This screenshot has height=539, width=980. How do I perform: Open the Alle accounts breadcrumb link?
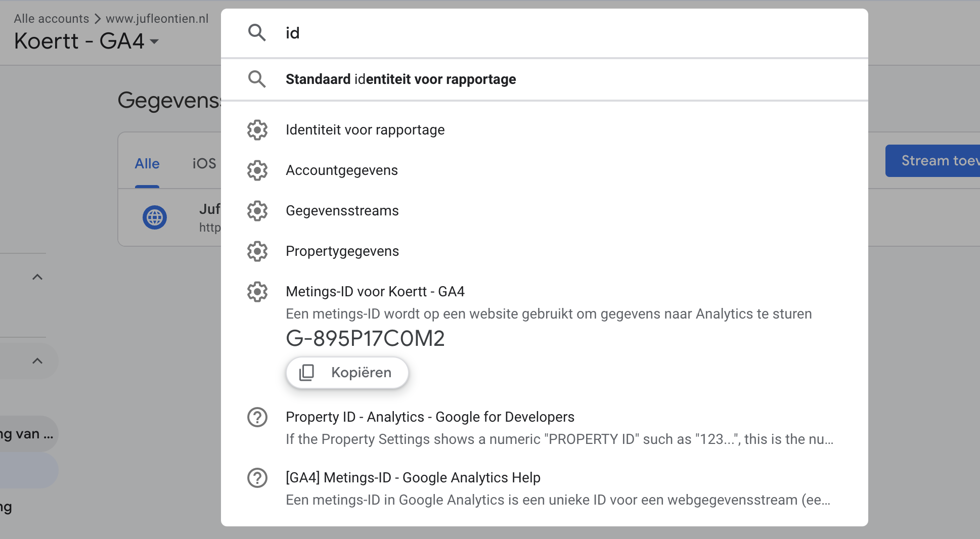(51, 19)
